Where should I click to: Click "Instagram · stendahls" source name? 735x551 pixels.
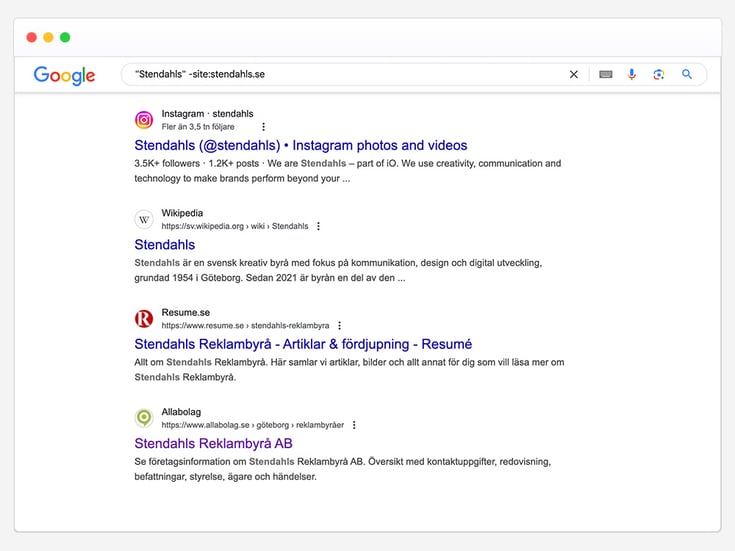pyautogui.click(x=207, y=113)
